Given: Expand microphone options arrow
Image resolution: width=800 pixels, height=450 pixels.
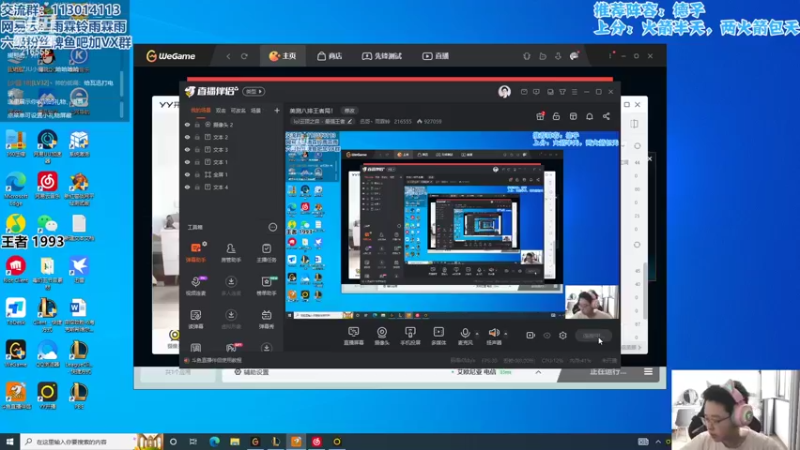Looking at the screenshot, I should [x=477, y=334].
